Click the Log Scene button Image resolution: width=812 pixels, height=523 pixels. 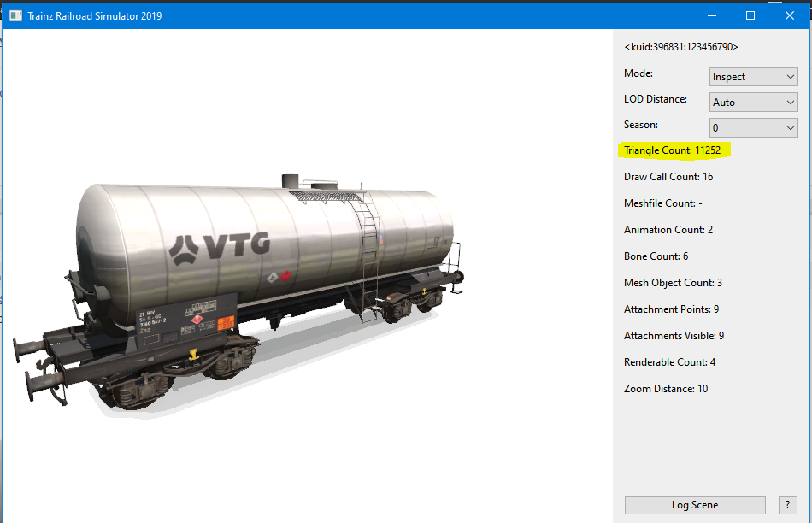695,505
